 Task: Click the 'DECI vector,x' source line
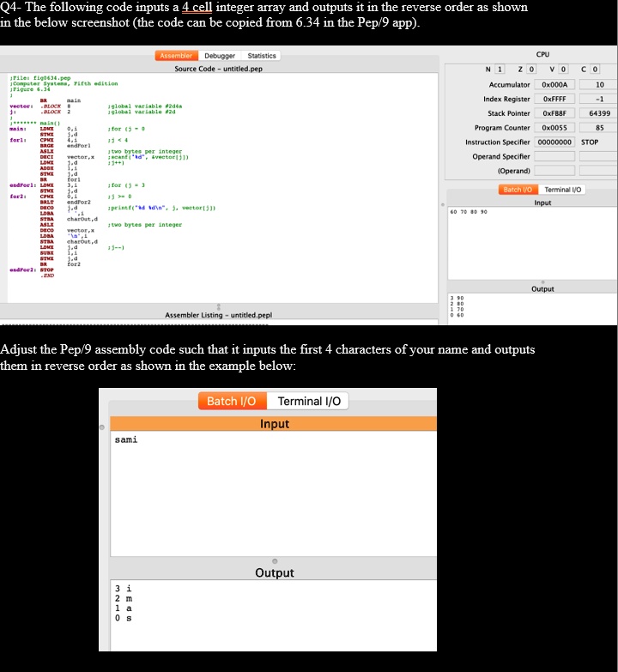pos(67,157)
